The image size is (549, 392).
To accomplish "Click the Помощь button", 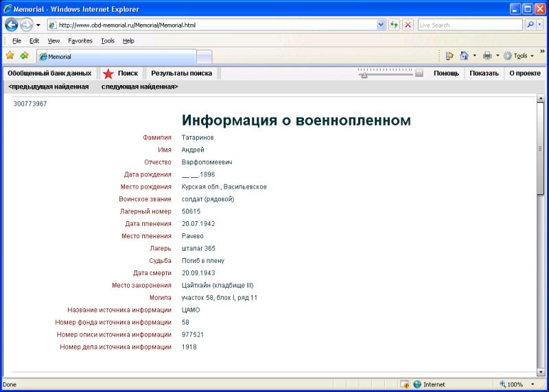I will (446, 73).
